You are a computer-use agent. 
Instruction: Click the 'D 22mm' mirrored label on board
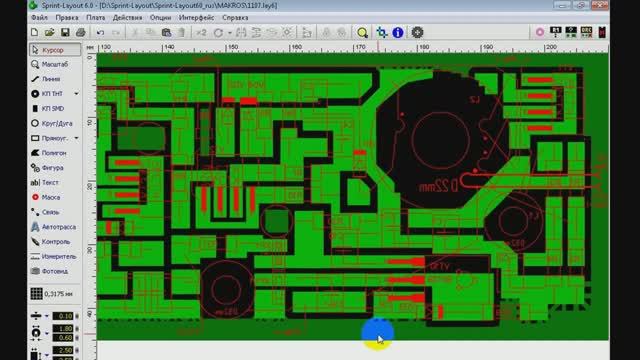click(x=439, y=187)
